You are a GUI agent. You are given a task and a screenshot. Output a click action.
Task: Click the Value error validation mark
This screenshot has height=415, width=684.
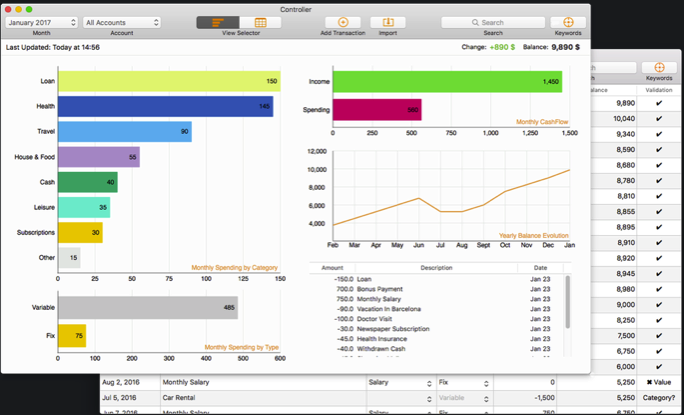click(x=659, y=382)
